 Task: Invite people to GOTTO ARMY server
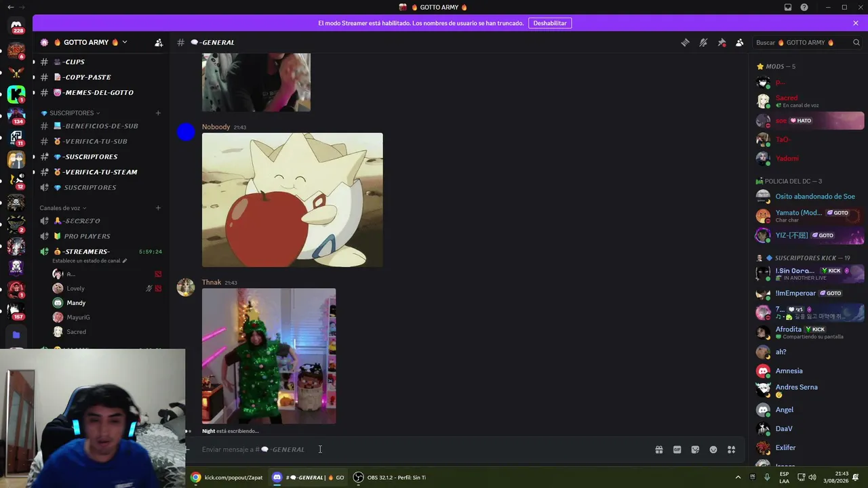[159, 43]
